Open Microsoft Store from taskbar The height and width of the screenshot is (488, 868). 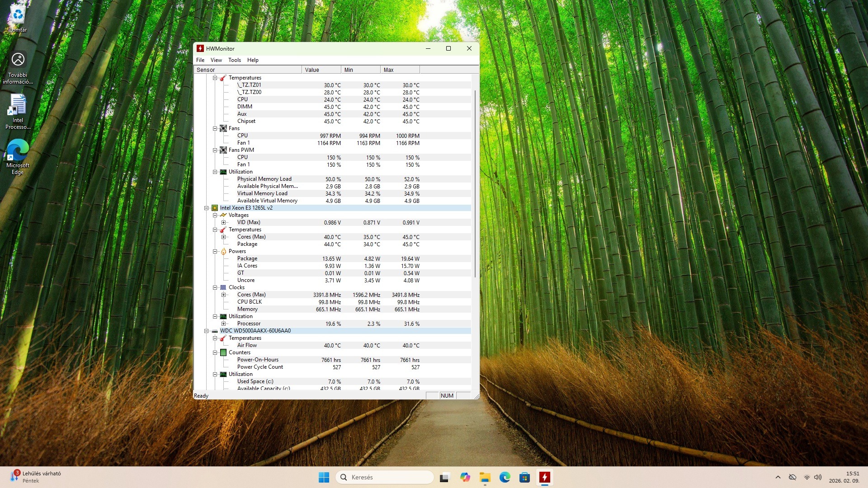pos(524,477)
